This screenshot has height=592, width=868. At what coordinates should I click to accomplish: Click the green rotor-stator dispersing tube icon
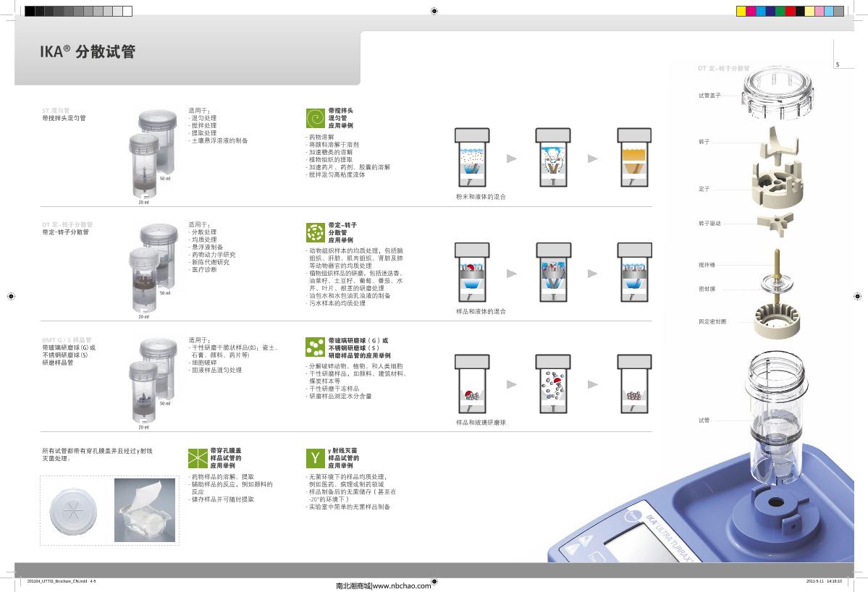point(315,232)
